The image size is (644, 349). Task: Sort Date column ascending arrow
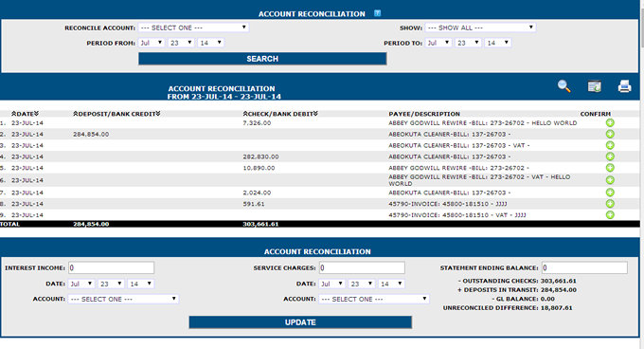point(14,114)
